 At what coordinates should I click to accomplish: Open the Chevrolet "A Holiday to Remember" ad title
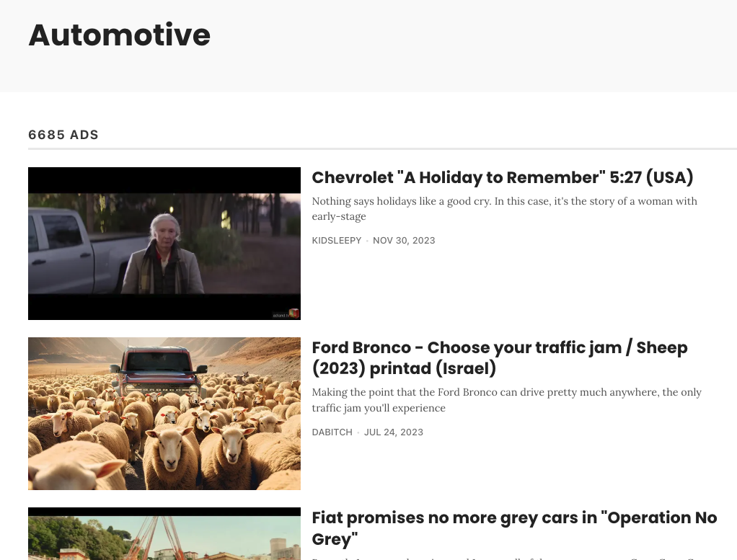(503, 177)
